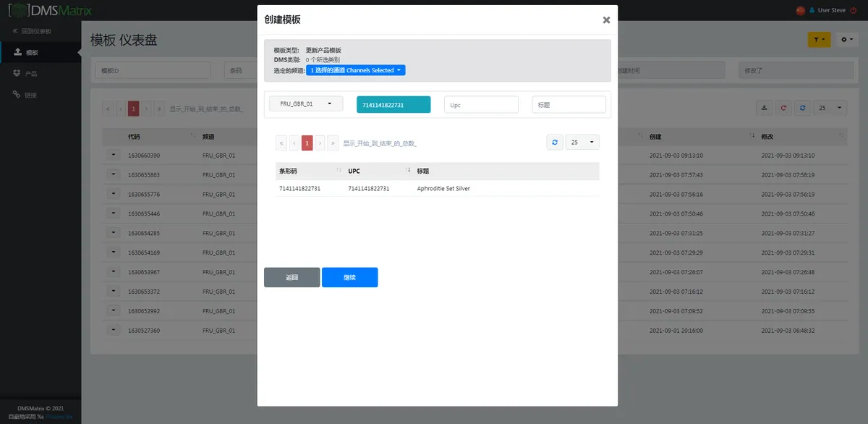
Task: Focus the 模板ID filter field
Action: (153, 70)
